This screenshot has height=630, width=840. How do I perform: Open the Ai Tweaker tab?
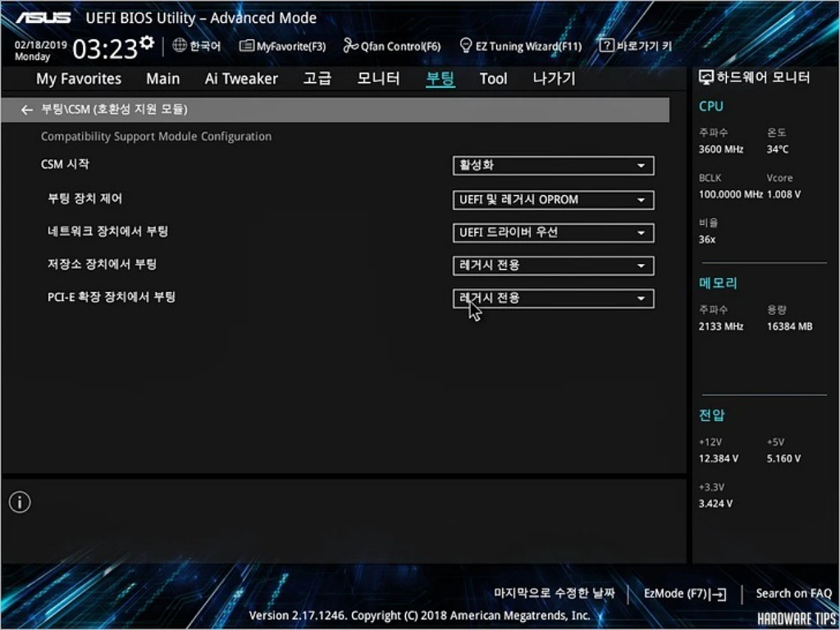tap(241, 79)
